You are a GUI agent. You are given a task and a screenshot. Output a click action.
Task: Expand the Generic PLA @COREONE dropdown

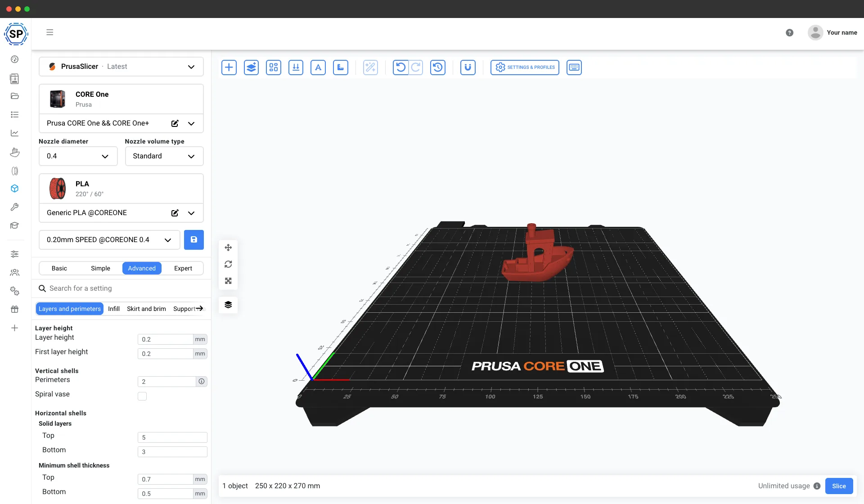tap(191, 213)
